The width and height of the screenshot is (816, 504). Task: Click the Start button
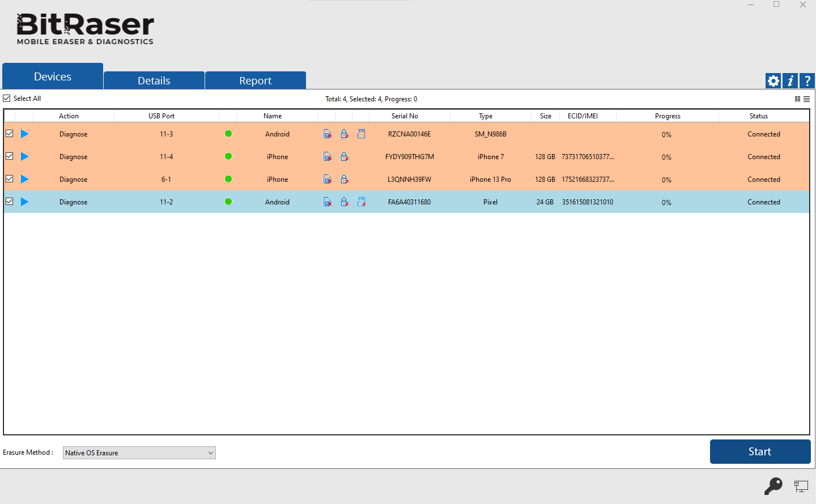click(x=760, y=452)
